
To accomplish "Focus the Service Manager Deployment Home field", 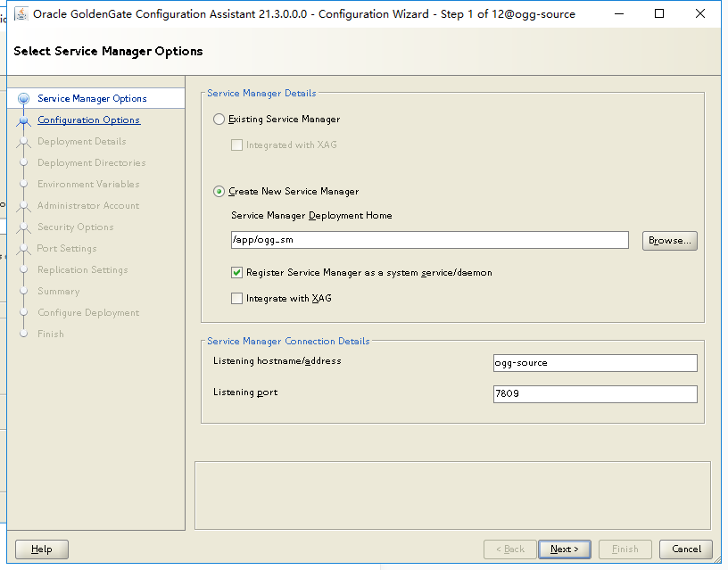I will [430, 240].
